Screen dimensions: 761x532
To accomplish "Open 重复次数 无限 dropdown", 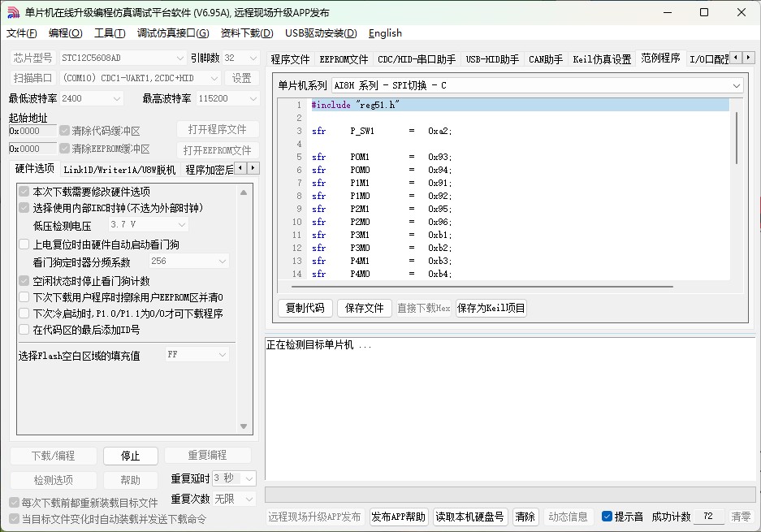I will click(234, 499).
